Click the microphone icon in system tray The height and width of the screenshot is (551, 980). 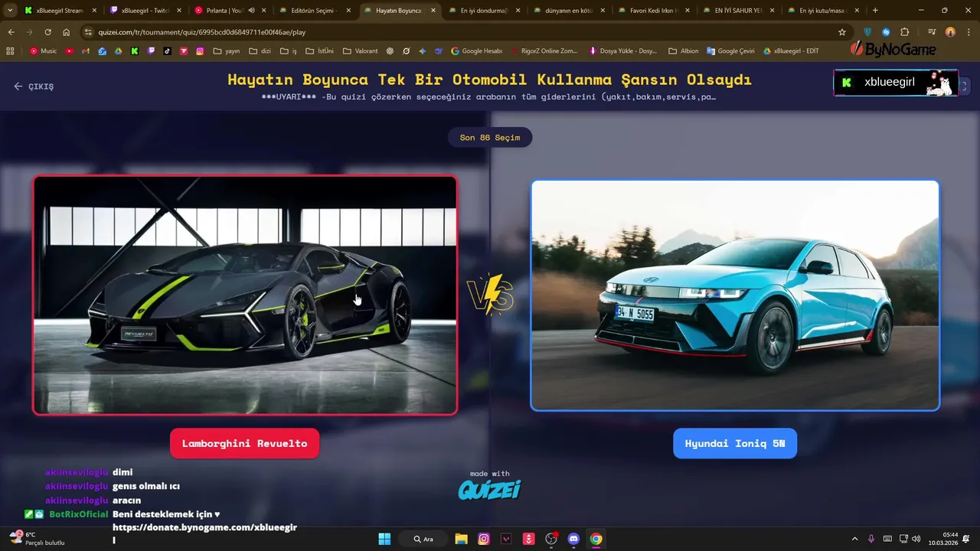[x=871, y=539]
